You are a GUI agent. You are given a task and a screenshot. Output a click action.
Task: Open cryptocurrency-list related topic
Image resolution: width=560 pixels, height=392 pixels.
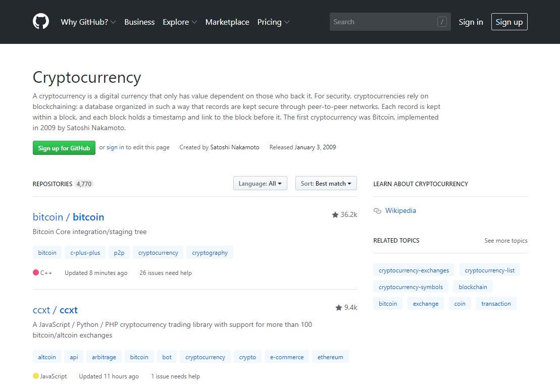click(x=490, y=270)
